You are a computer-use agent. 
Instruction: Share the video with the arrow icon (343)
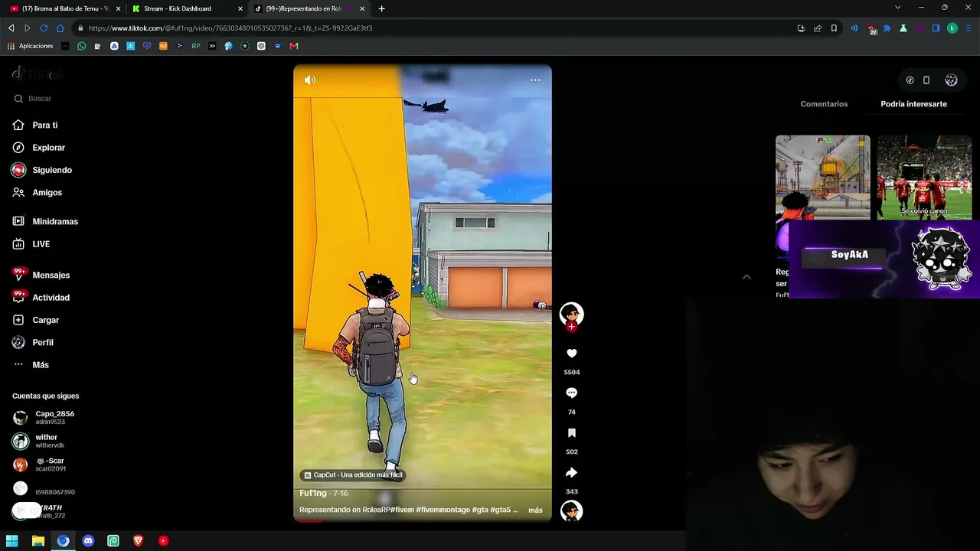(x=571, y=473)
